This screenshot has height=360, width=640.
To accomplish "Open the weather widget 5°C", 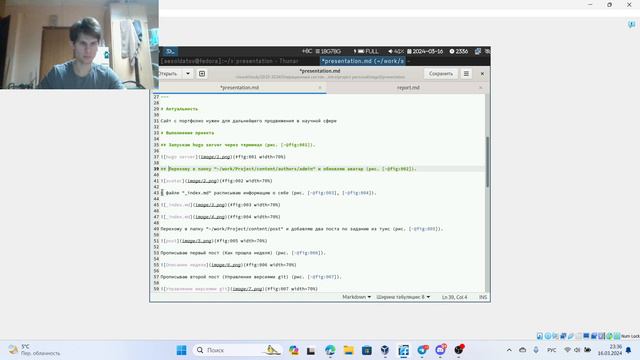I will [x=34, y=350].
